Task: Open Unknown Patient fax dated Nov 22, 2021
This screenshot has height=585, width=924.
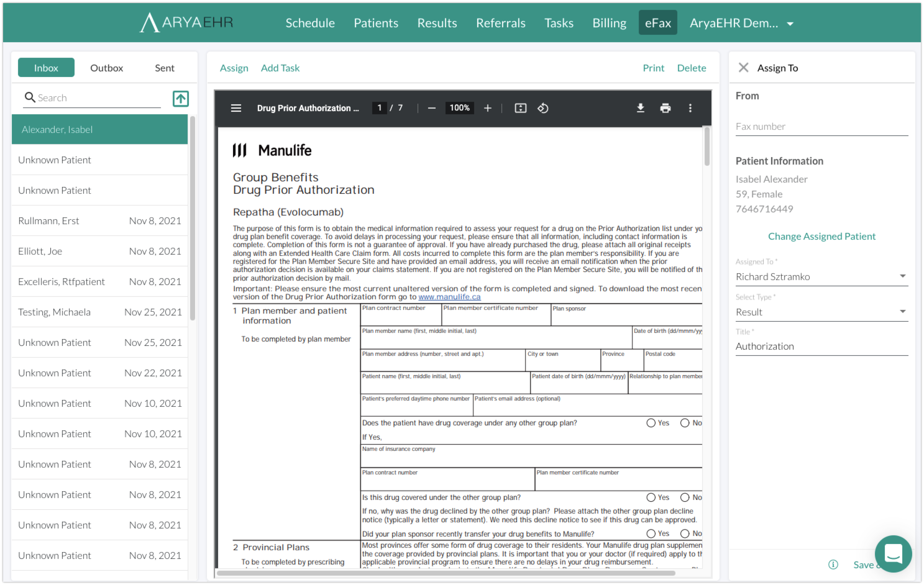Action: (99, 373)
